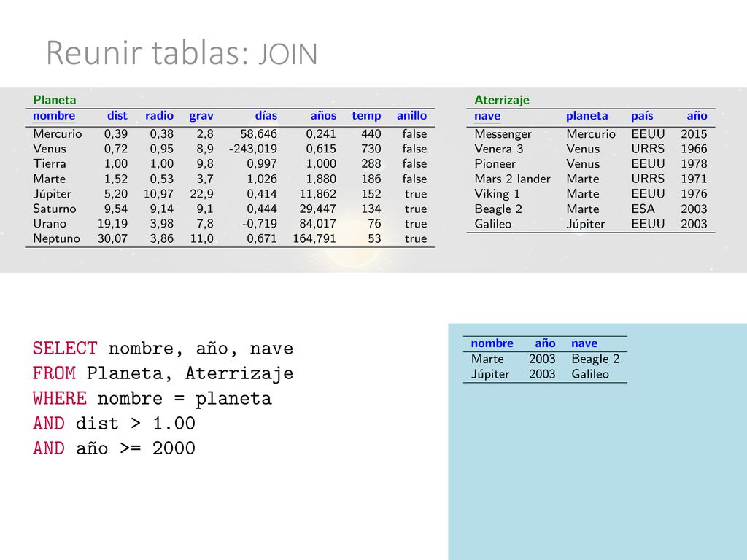Click the 'nombre' header in result table
This screenshot has width=747, height=560.
(x=492, y=343)
